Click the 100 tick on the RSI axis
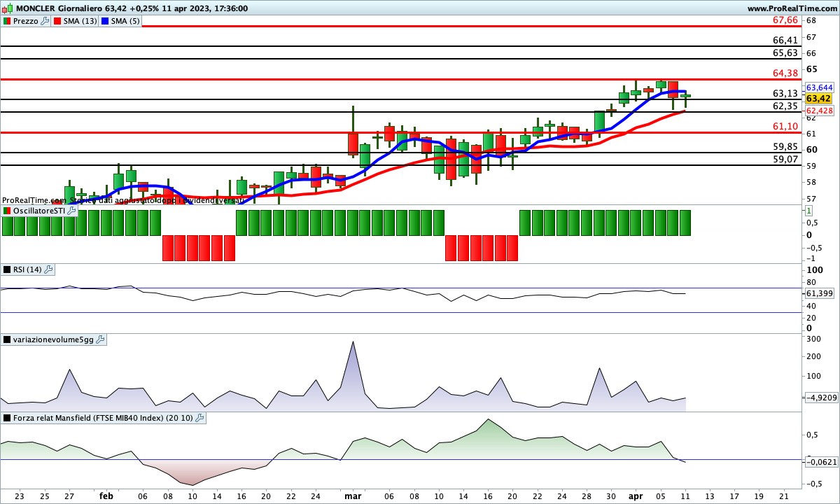This screenshot has width=840, height=504. [x=813, y=270]
